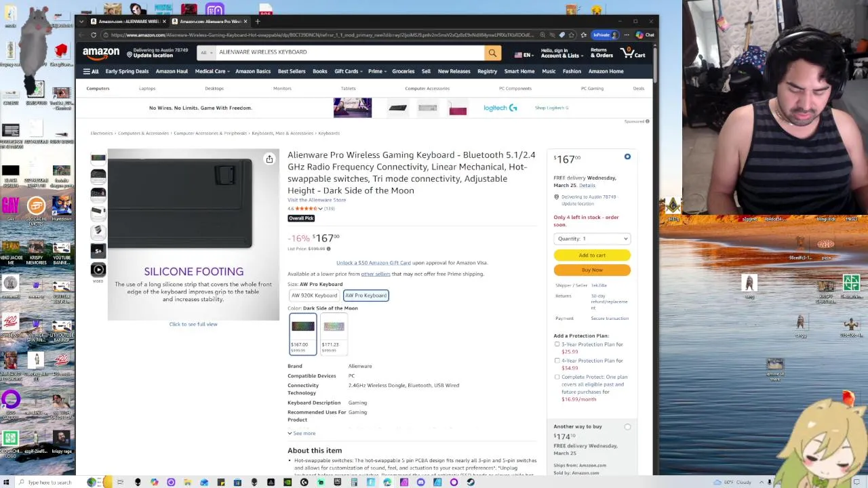This screenshot has width=868, height=488.
Task: Open the star ratings popover arrow
Action: (321, 209)
